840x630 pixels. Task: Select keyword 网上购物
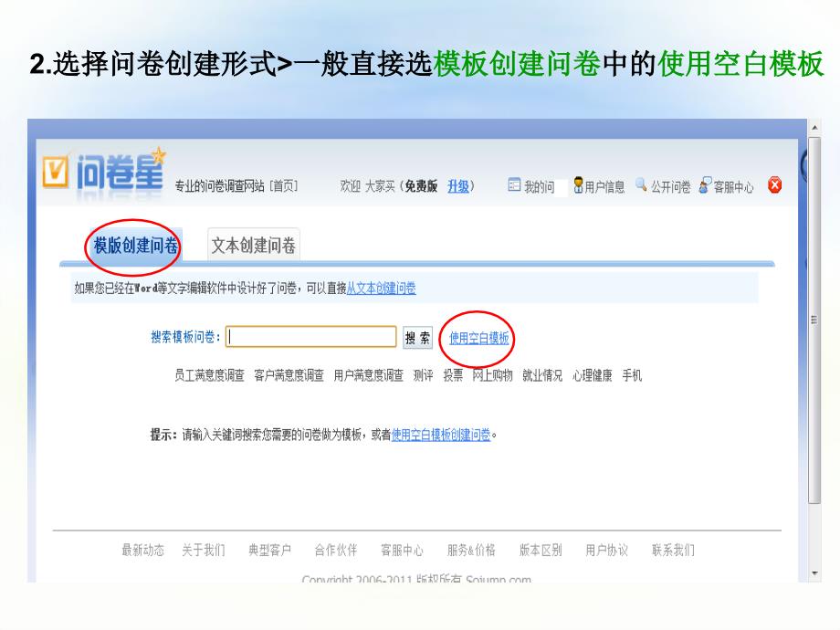coord(492,375)
